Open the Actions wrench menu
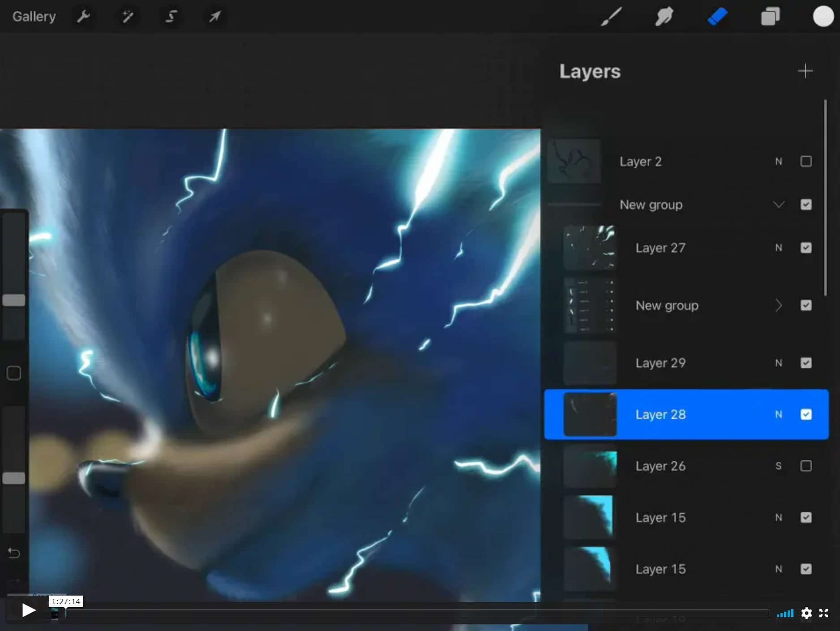Screen dimensions: 840x631 83,17
